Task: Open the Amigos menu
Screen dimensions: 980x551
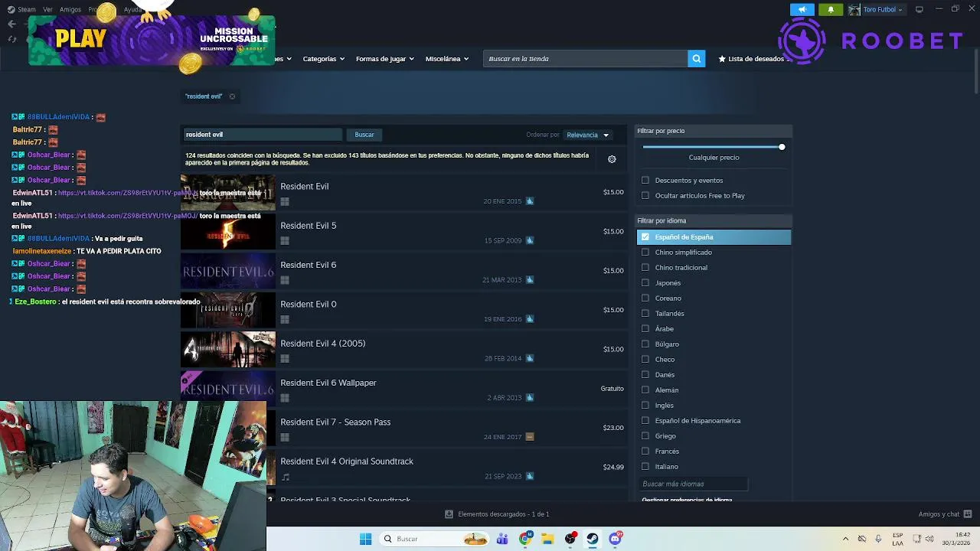Action: 70,10
